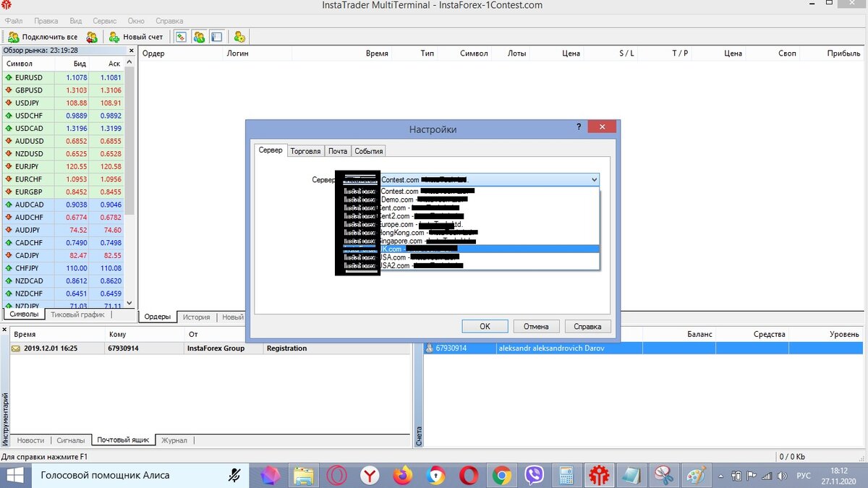Select Europe.com in the server list
Screen dimensions: 868x488
click(x=468, y=225)
